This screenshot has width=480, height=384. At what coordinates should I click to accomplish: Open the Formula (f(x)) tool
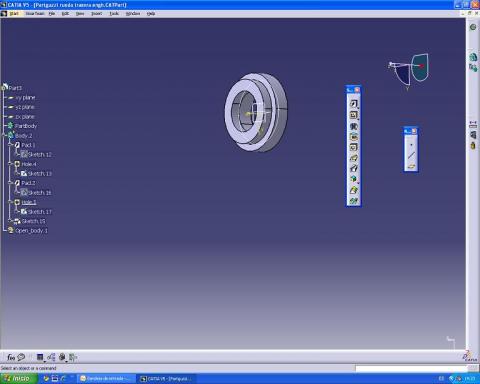click(x=11, y=357)
